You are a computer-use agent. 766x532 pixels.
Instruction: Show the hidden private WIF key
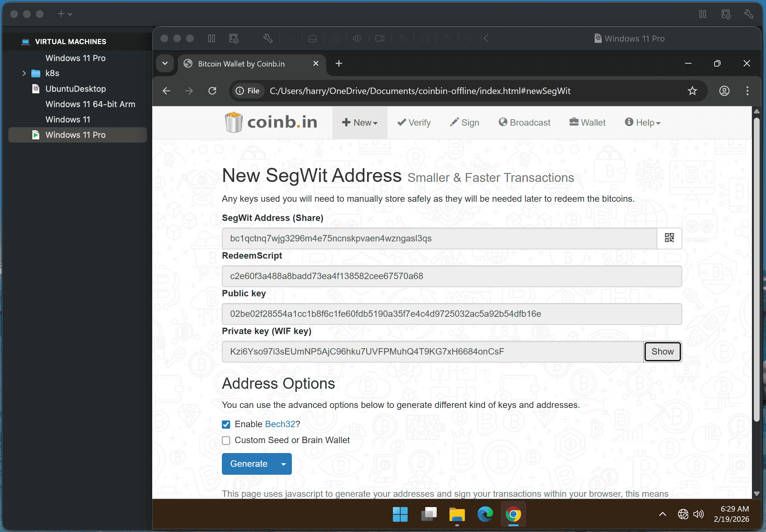coord(662,351)
